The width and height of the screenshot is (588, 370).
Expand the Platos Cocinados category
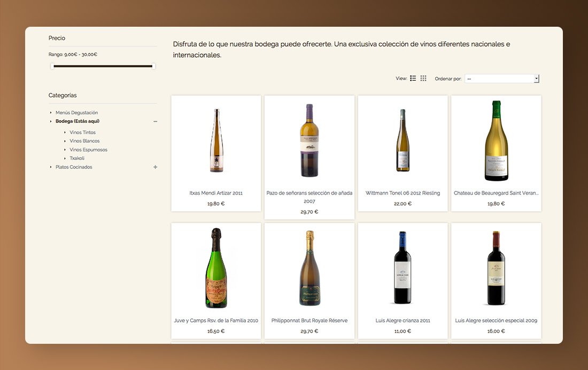[155, 167]
